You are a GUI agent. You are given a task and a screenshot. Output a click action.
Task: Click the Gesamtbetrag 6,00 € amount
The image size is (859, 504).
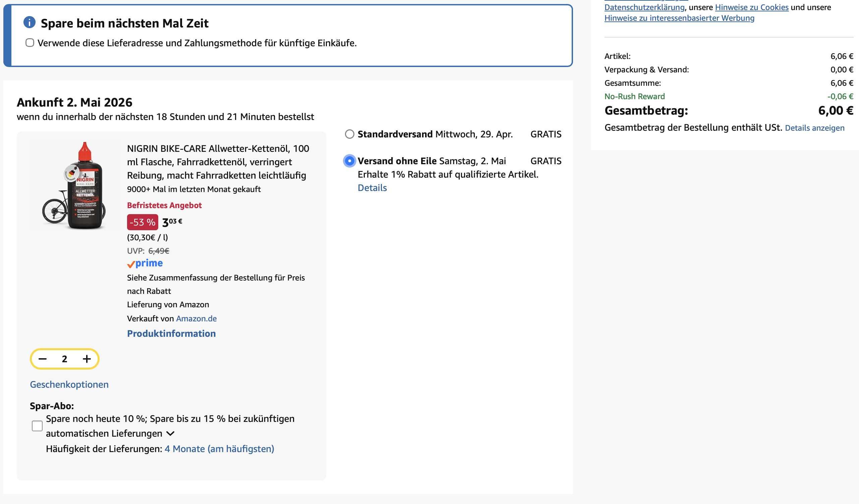(x=836, y=110)
